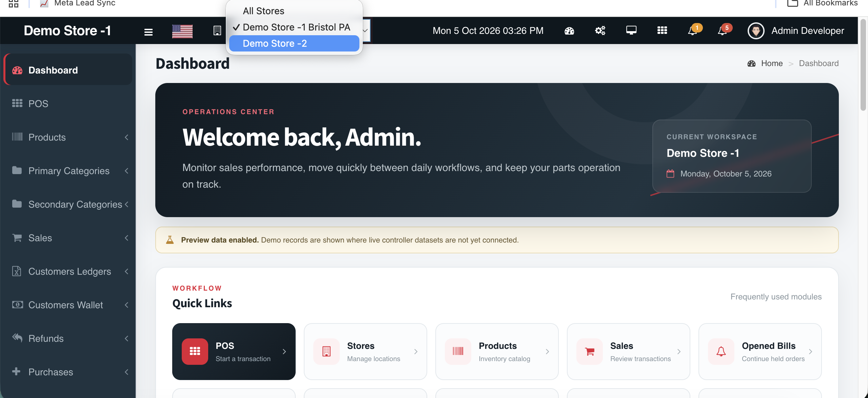Expand the Sales sidebar submenu
The width and height of the screenshot is (868, 398).
point(68,238)
